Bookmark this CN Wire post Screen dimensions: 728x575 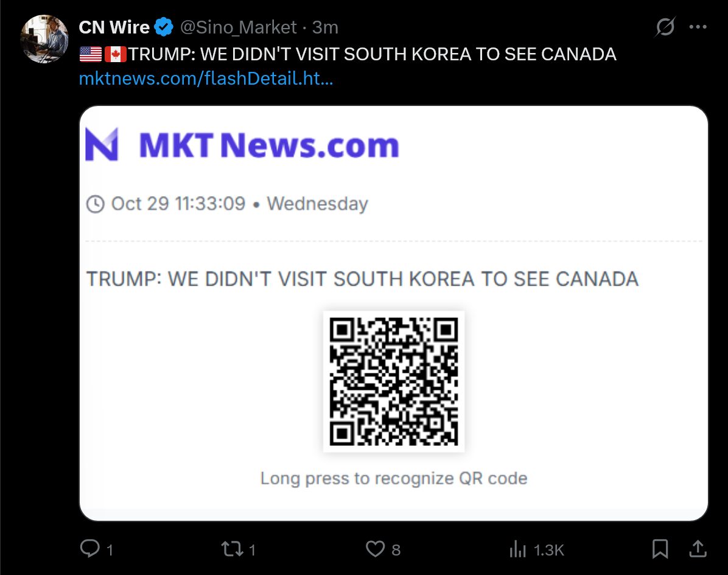(660, 549)
